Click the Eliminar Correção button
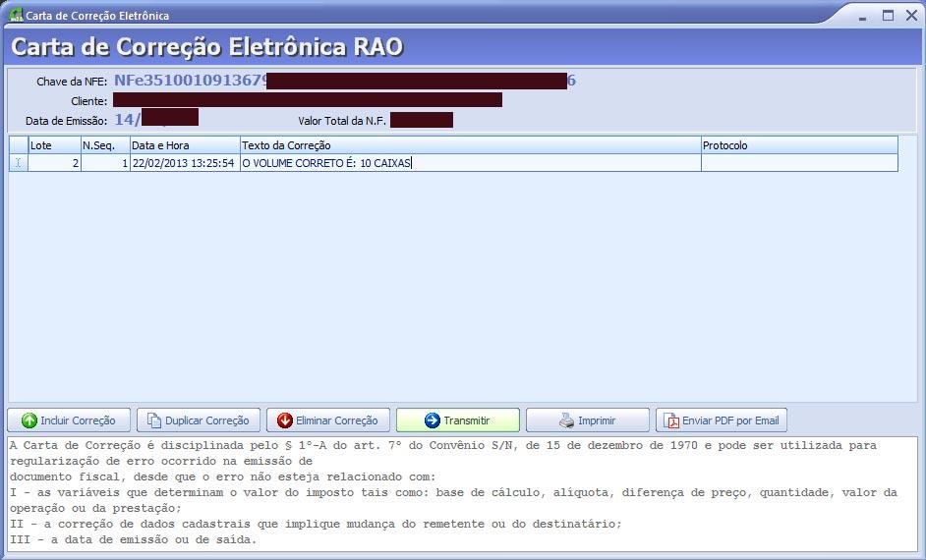 (327, 420)
